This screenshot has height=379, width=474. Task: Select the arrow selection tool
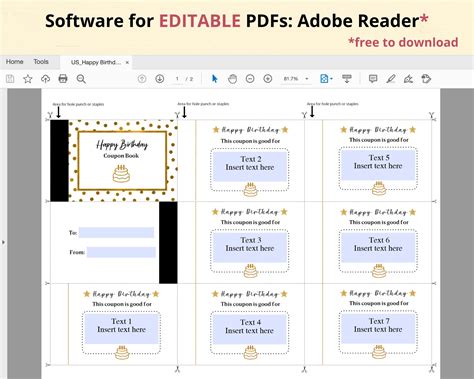pos(215,79)
